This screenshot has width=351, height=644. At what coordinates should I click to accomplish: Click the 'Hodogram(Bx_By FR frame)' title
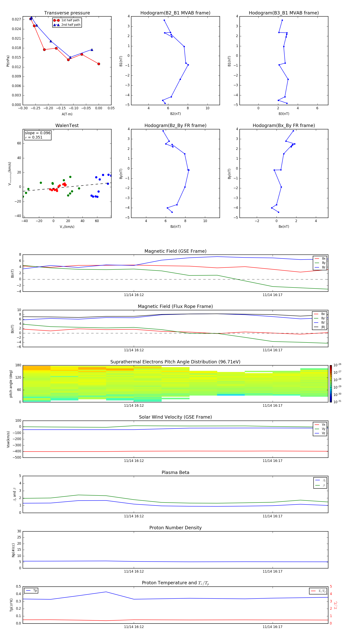tap(284, 125)
